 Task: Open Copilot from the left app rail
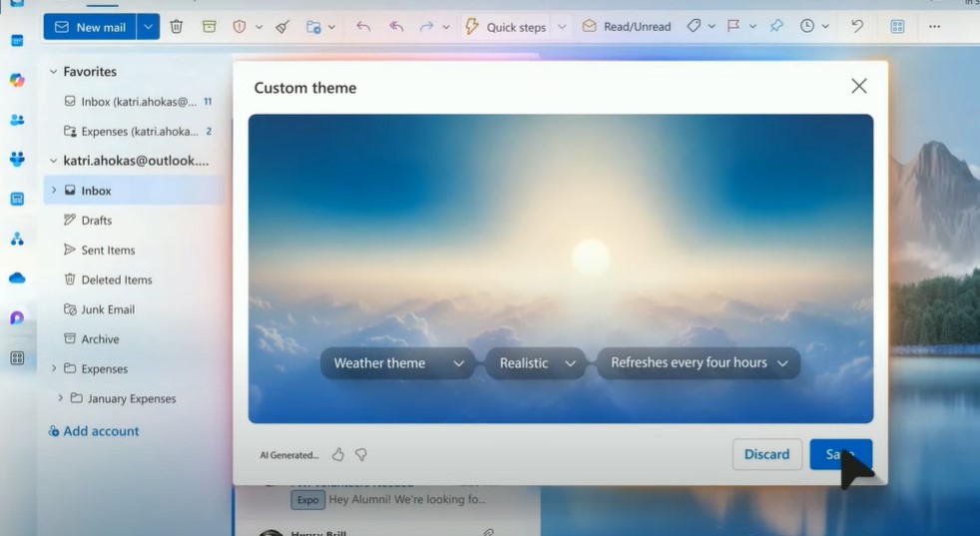click(17, 80)
